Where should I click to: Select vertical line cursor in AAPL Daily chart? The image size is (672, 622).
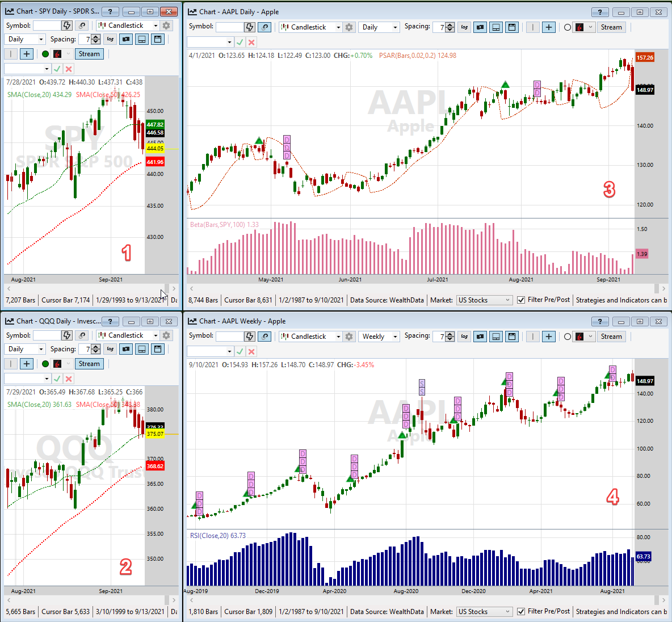pyautogui.click(x=533, y=27)
